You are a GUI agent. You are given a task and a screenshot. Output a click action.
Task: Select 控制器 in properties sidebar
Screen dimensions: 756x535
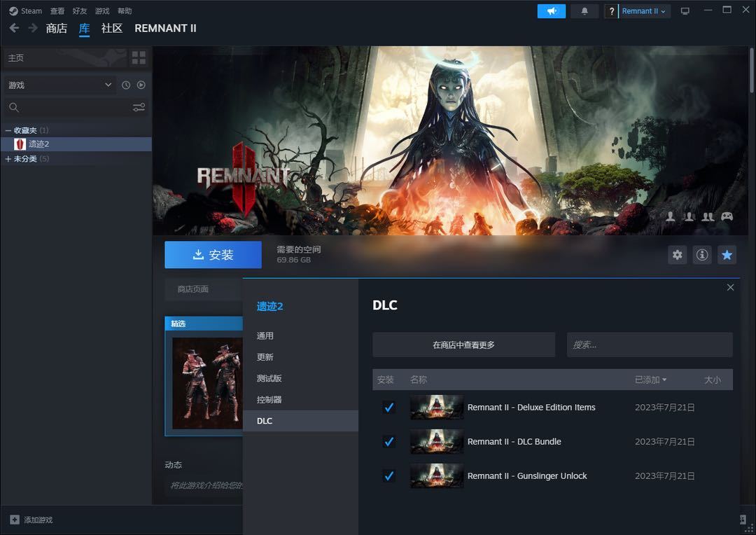[x=269, y=400]
